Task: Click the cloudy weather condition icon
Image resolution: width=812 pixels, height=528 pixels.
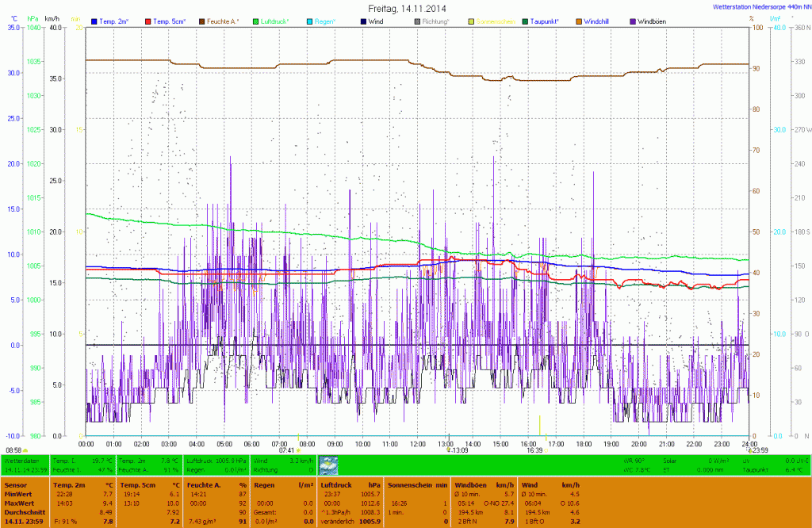Action: (x=327, y=465)
